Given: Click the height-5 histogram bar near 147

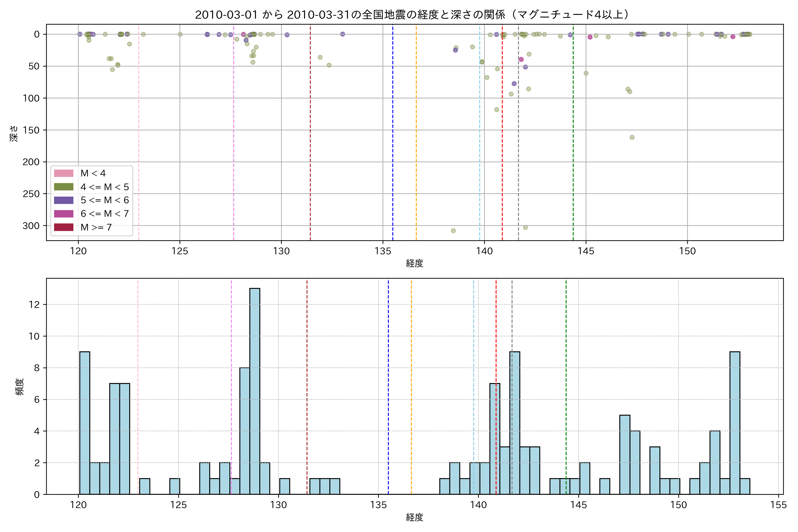Looking at the screenshot, I should [625, 455].
